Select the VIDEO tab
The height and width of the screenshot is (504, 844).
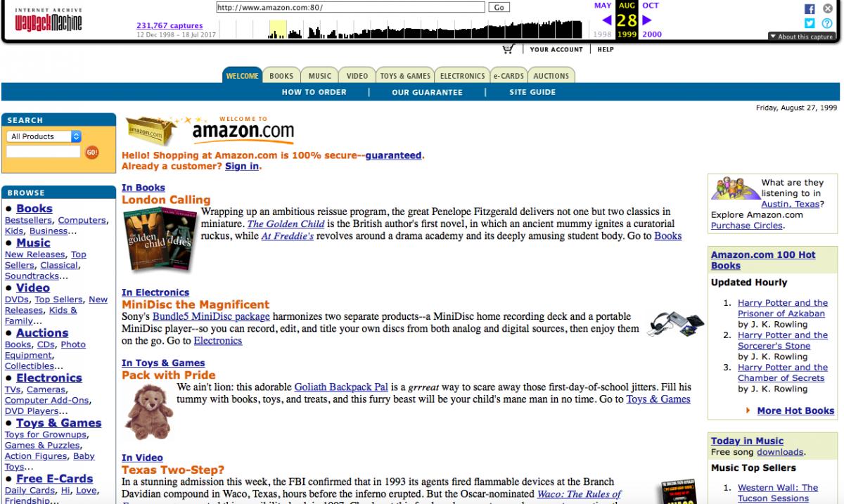[357, 76]
